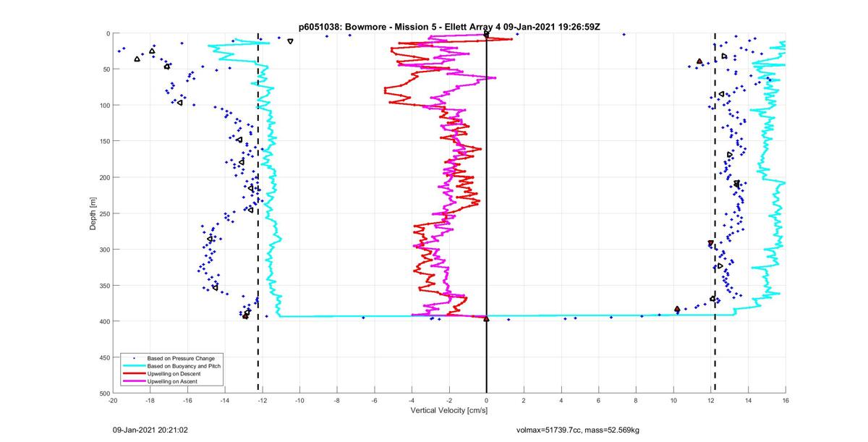Click the x-axis tick label '-20'
Viewport: 868px width, 442px height.
113,400
